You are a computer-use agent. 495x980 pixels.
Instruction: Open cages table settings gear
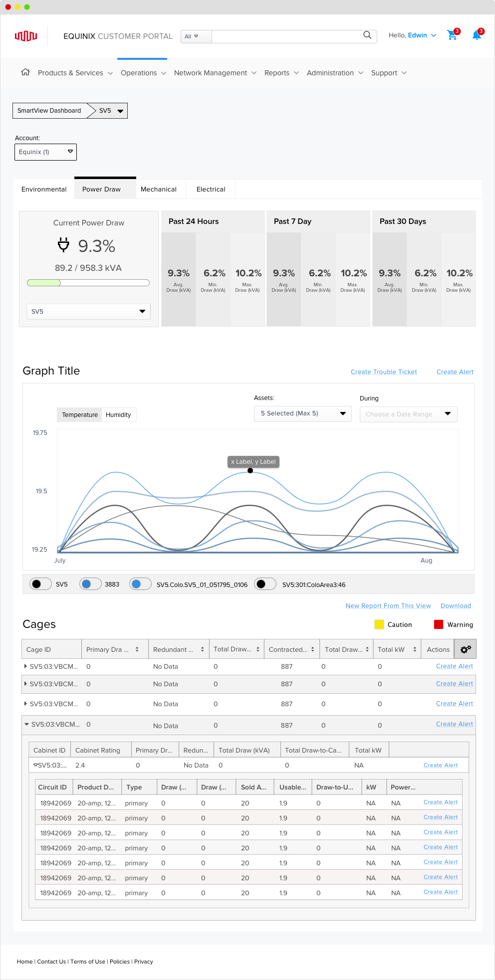466,649
